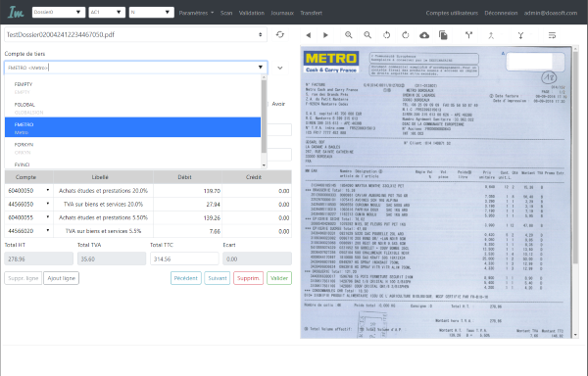Click the Im. application logo
Image resolution: width=588 pixels, height=376 pixels.
(16, 13)
